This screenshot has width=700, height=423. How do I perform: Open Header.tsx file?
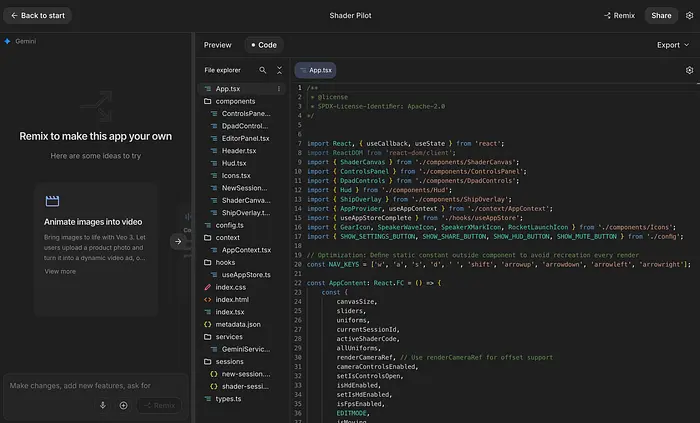241,151
